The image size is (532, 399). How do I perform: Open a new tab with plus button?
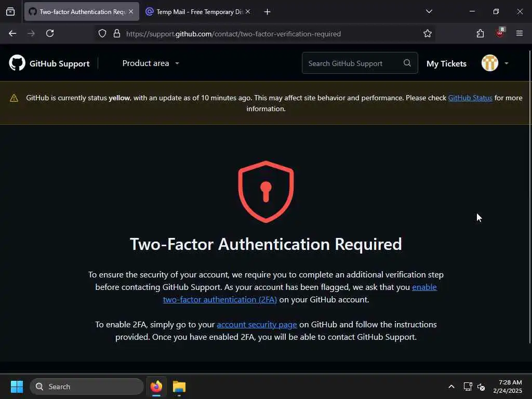(268, 12)
